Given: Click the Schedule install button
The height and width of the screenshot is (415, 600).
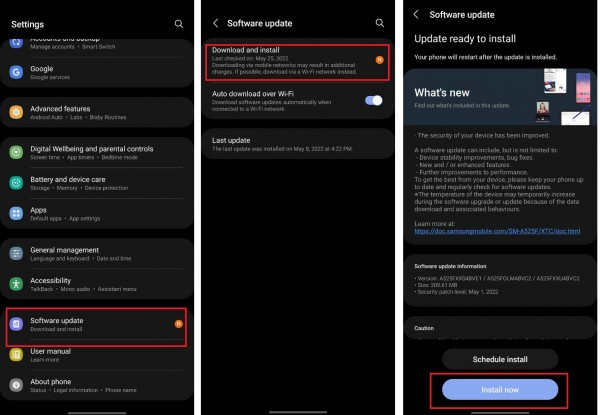Looking at the screenshot, I should coord(500,359).
